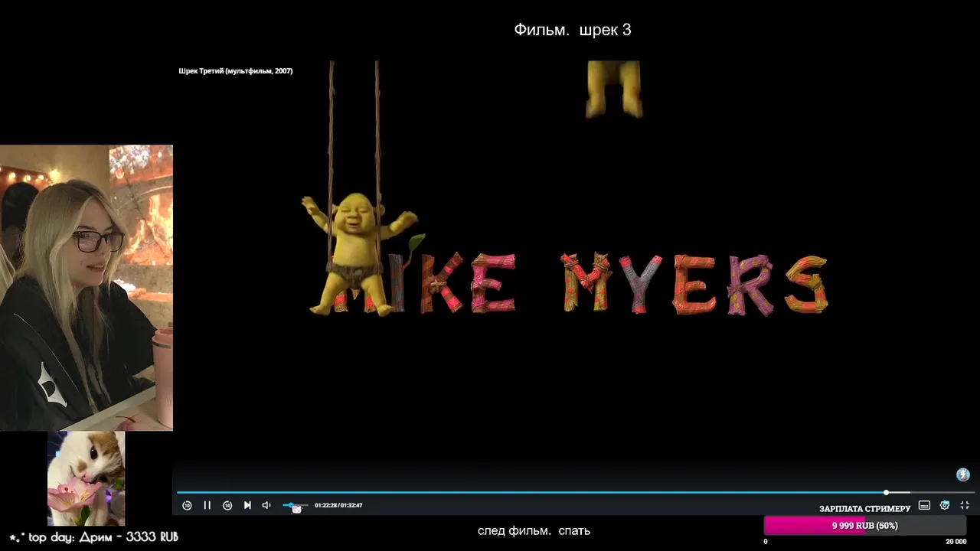Screen dimensions: 980x551
Task: Jump to the next video
Action: 247,505
